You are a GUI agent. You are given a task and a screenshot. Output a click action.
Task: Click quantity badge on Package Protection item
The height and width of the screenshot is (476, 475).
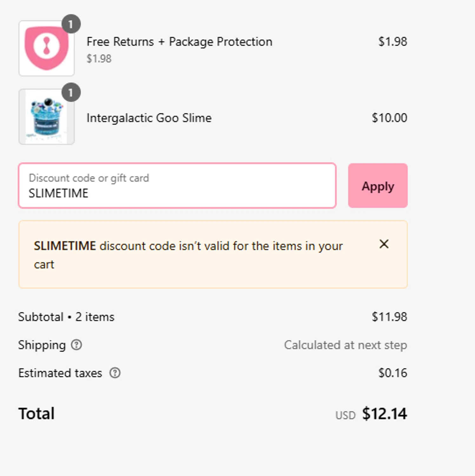[71, 24]
